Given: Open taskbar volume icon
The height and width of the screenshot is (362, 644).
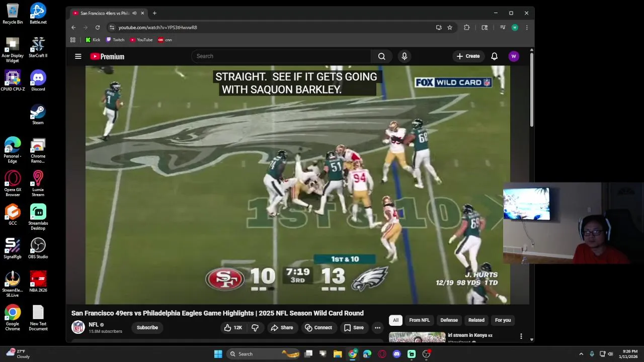Looking at the screenshot, I should 610,354.
